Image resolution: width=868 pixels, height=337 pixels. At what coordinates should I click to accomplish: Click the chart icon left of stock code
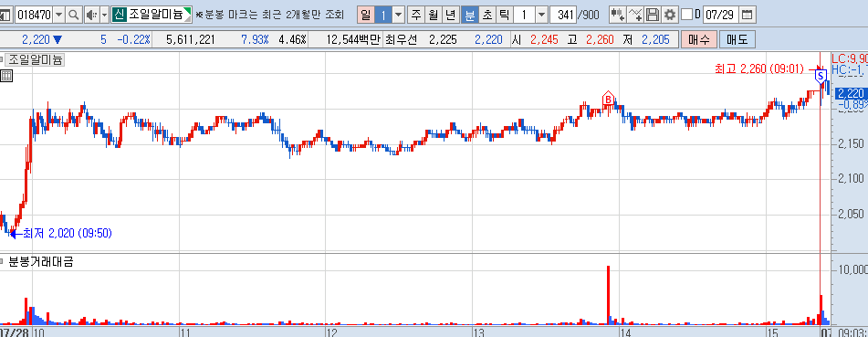[5, 15]
